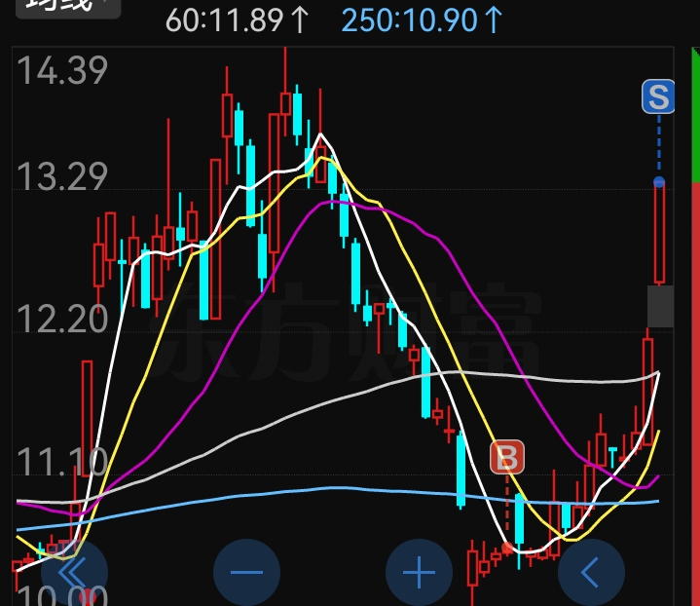Tap the 250-day average value 250:10.90
Viewport: 700px width, 606px height.
pyautogui.click(x=422, y=20)
